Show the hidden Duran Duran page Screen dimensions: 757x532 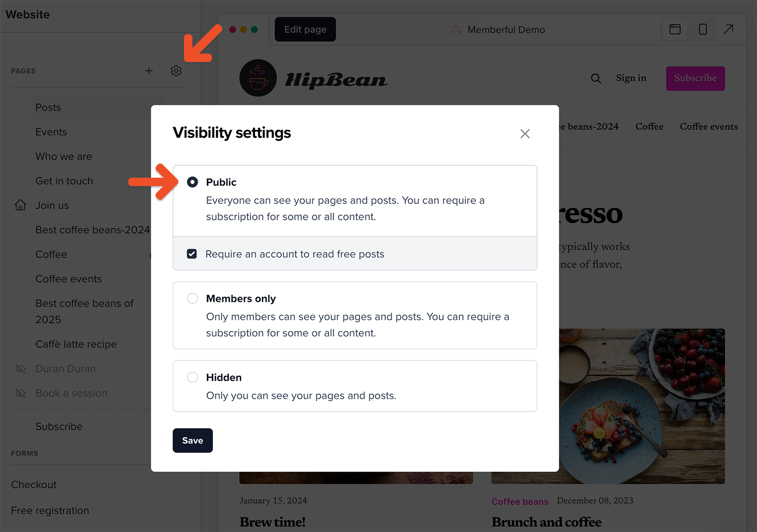pyautogui.click(x=20, y=369)
